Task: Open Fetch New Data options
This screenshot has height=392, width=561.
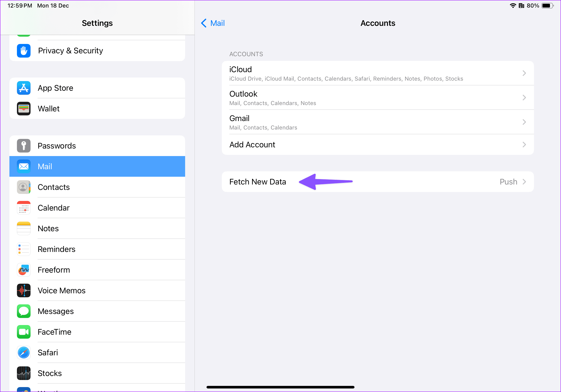Action: click(x=258, y=182)
